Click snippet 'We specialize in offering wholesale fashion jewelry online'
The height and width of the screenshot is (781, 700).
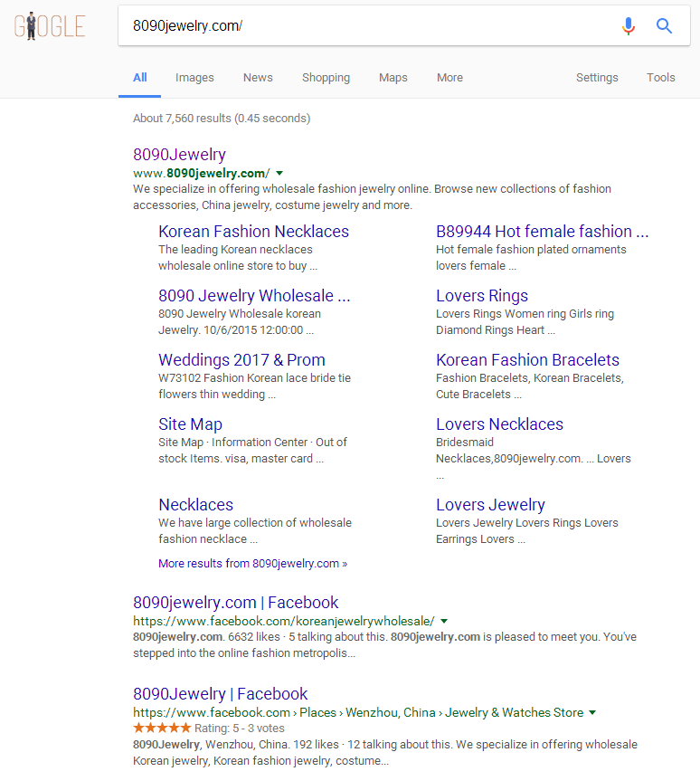coord(282,189)
